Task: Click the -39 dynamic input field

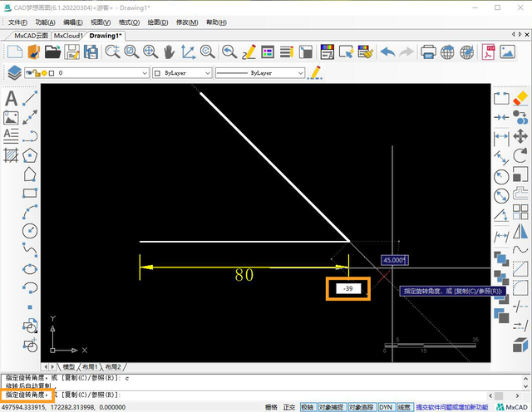Action: click(348, 288)
